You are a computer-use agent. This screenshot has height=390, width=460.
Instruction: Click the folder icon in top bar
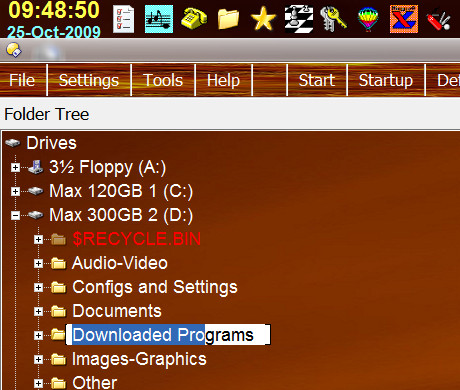[228, 19]
